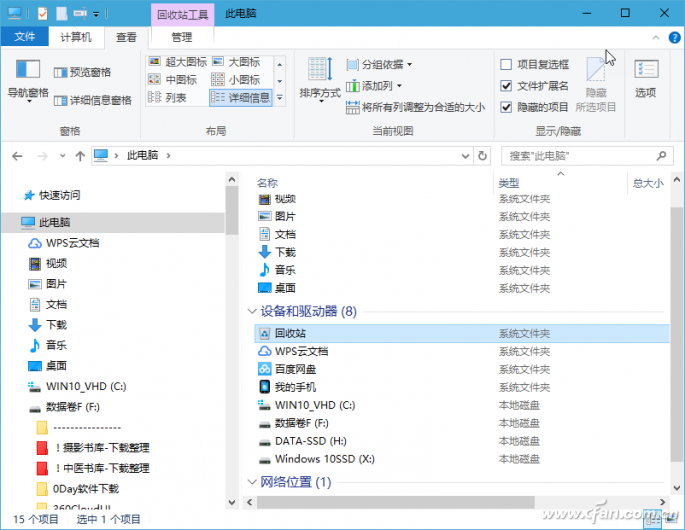The height and width of the screenshot is (530, 685).
Task: Select Extra large icons (超大图标) layout
Action: (177, 62)
